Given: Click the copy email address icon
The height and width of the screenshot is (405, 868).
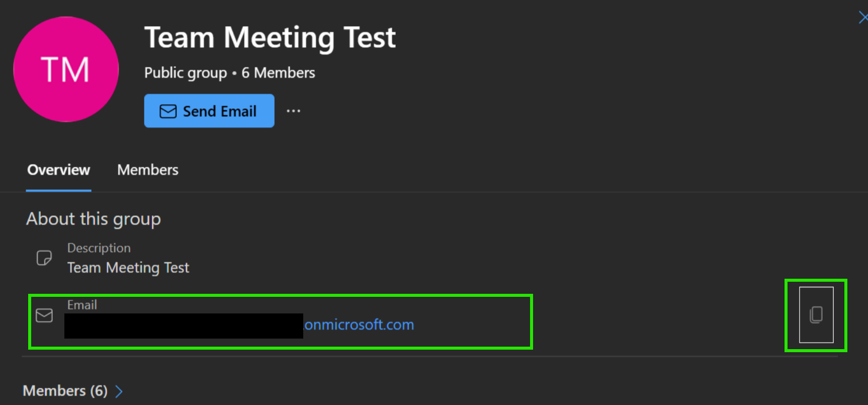Looking at the screenshot, I should pos(816,315).
